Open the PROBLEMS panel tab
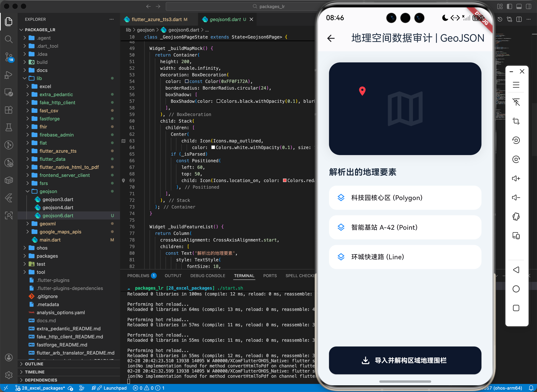Viewport: 537px width, 392px height. click(142, 275)
